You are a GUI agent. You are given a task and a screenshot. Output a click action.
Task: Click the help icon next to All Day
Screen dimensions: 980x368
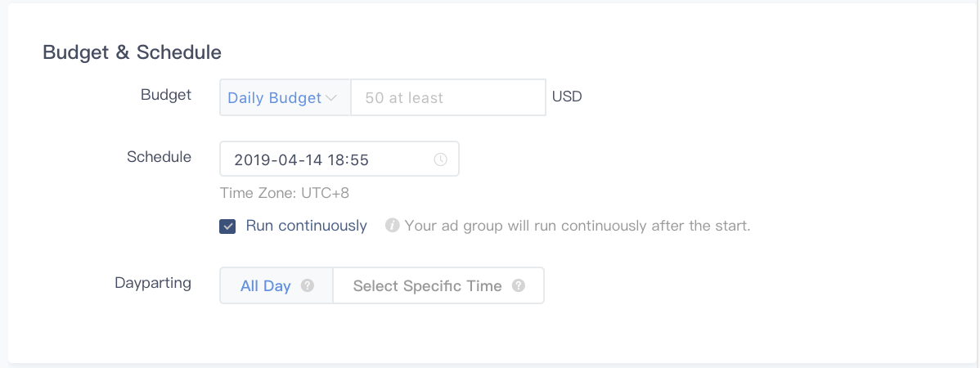pyautogui.click(x=308, y=286)
